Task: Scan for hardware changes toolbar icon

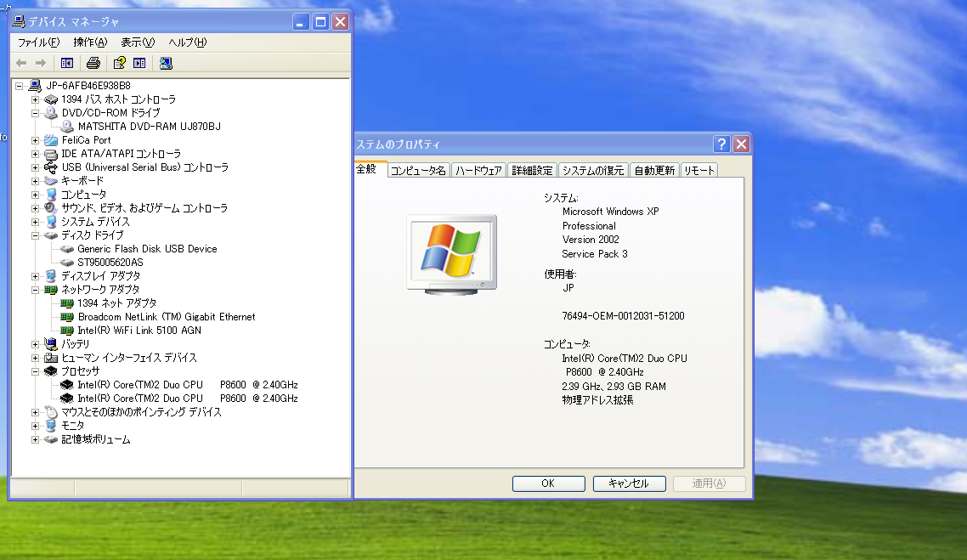Action: click(166, 63)
